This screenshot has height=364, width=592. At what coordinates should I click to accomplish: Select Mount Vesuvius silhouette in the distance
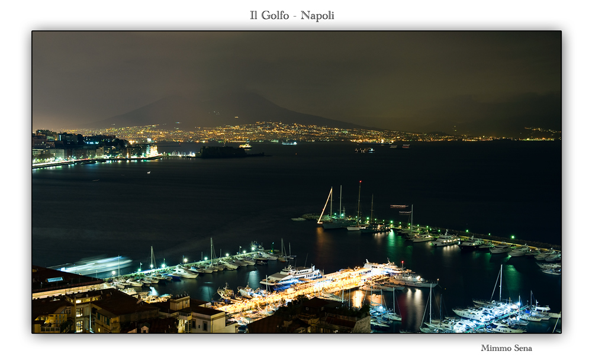pos(255,104)
